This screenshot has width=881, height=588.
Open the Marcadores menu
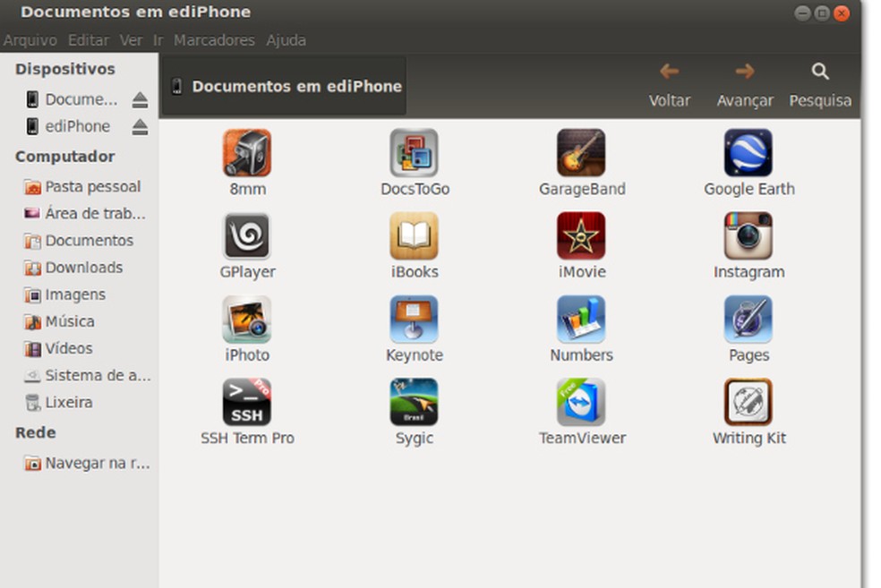(214, 40)
